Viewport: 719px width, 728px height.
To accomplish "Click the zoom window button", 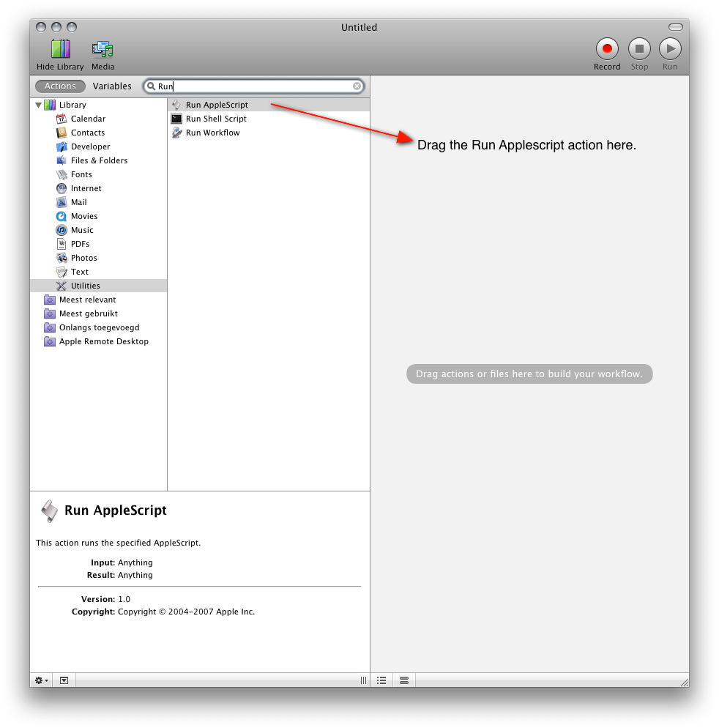I will pyautogui.click(x=72, y=27).
